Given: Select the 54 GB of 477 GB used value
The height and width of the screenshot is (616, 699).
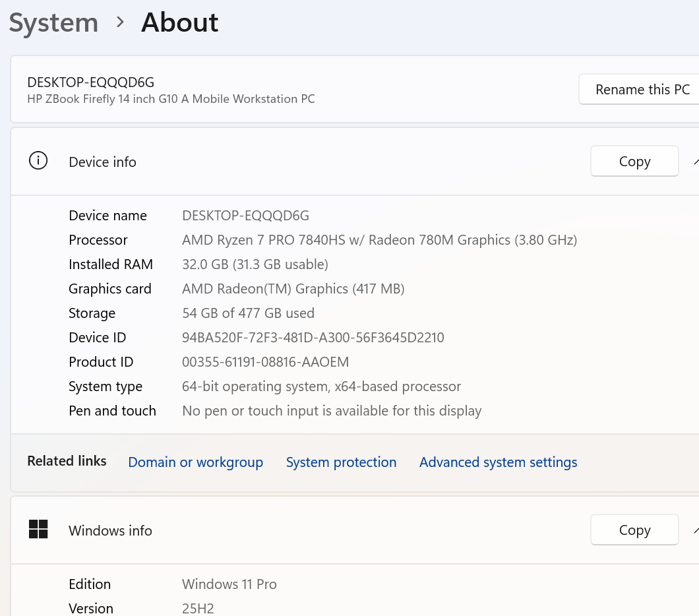Looking at the screenshot, I should pos(248,313).
